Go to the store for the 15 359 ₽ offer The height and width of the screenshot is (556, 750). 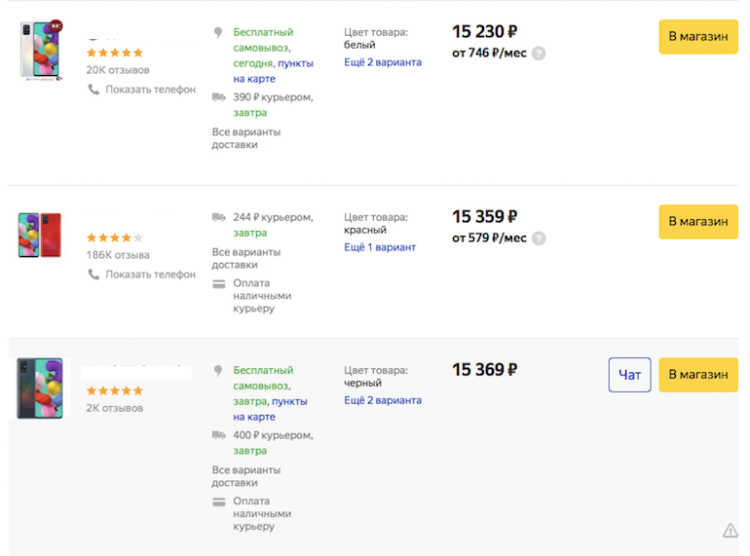tap(698, 222)
